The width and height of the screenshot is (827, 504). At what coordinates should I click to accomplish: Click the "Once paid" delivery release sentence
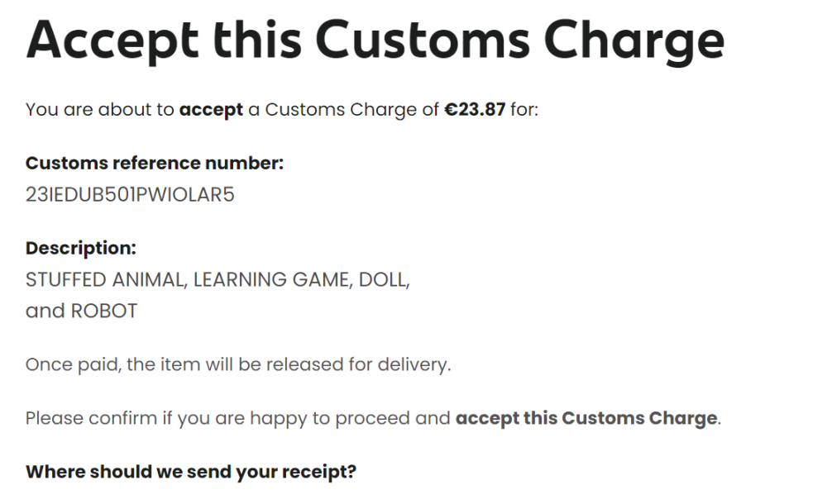pos(238,364)
